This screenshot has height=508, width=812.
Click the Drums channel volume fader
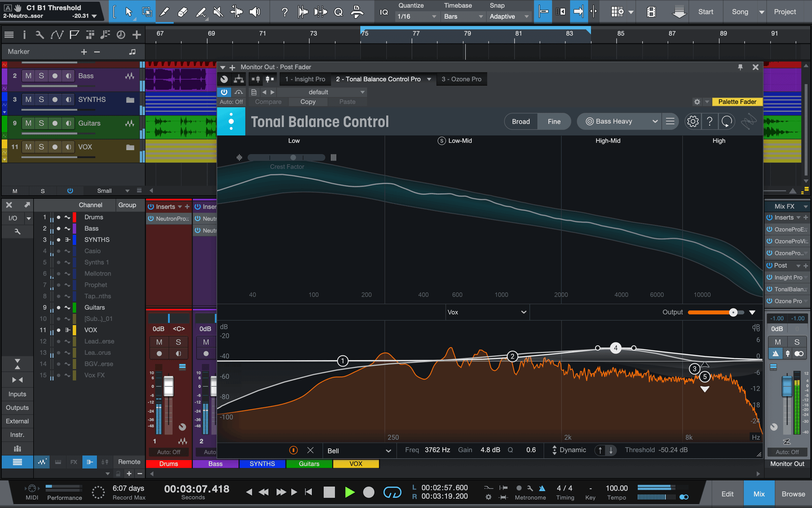(x=168, y=386)
